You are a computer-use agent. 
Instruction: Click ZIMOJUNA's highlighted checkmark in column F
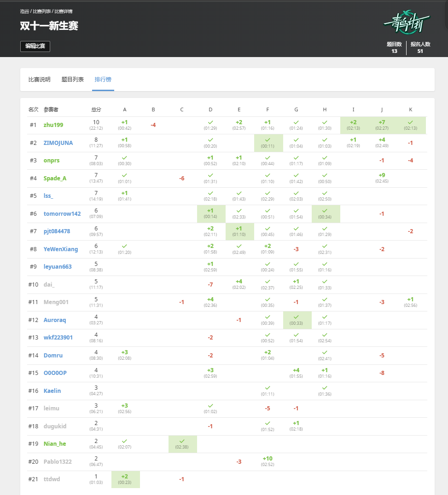point(268,140)
